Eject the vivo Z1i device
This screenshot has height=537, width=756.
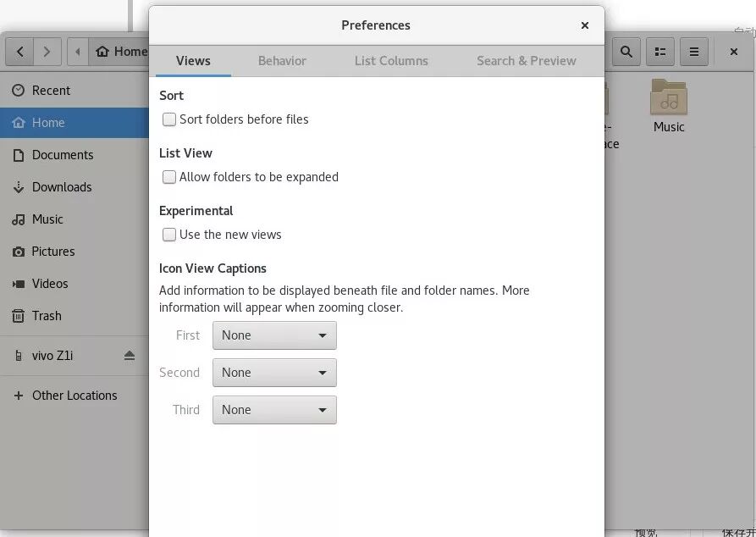pyautogui.click(x=130, y=356)
